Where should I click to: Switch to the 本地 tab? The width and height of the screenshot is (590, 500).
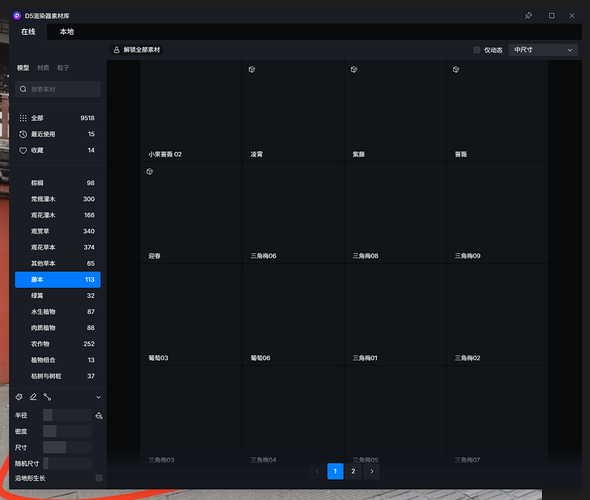67,32
